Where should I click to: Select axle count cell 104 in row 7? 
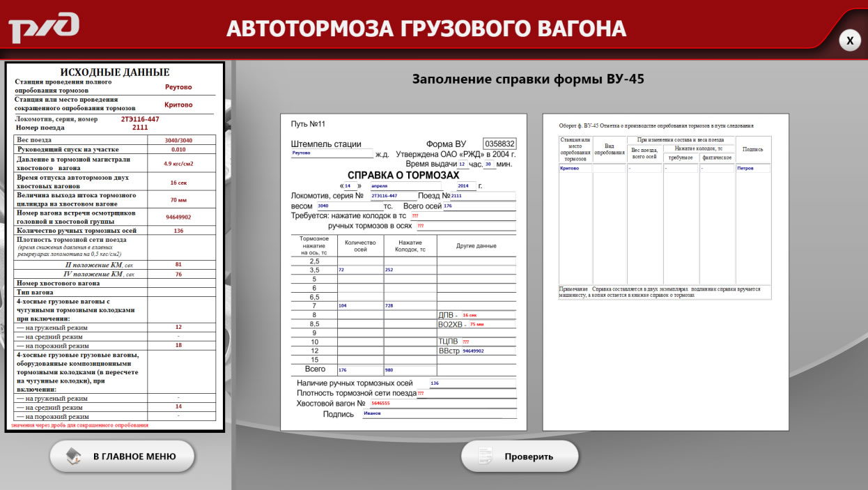360,306
